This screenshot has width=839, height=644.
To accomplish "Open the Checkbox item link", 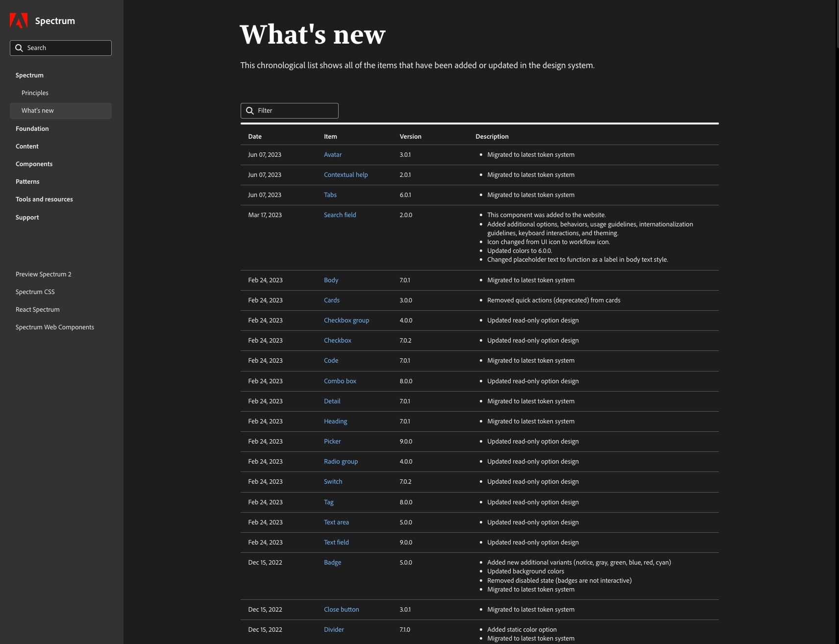I will pos(338,341).
